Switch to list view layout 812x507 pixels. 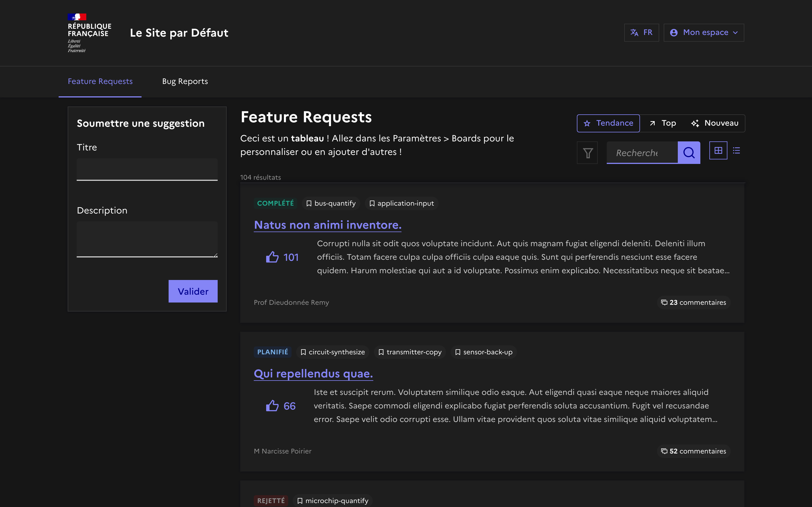coord(736,151)
